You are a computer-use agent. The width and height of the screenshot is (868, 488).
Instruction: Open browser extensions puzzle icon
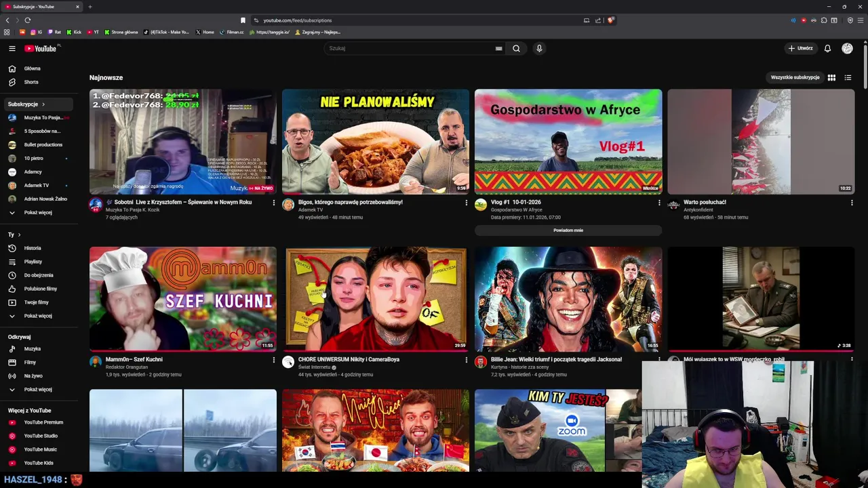pos(824,20)
